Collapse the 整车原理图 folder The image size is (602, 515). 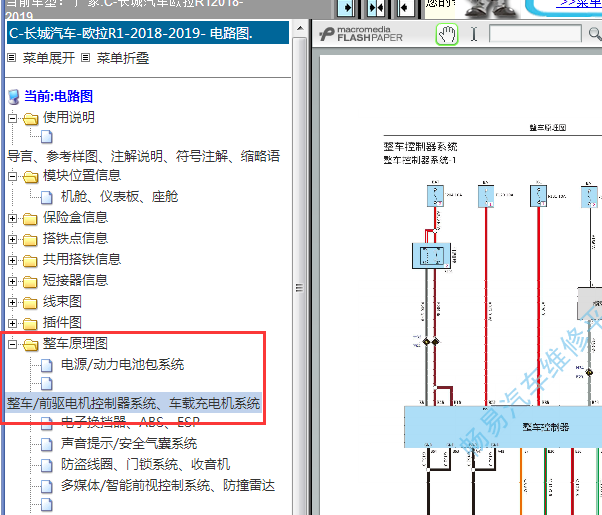point(12,344)
